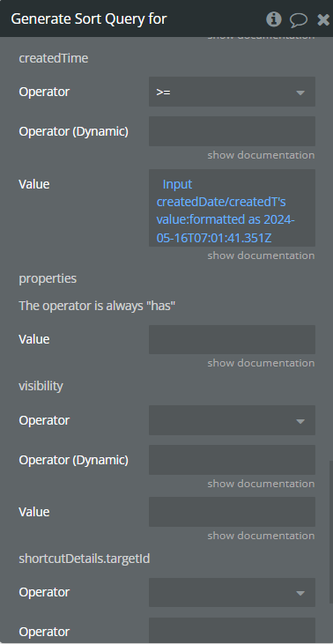The height and width of the screenshot is (644, 333).
Task: Open the createdTime Operator dropdown showing >=
Action: point(232,92)
